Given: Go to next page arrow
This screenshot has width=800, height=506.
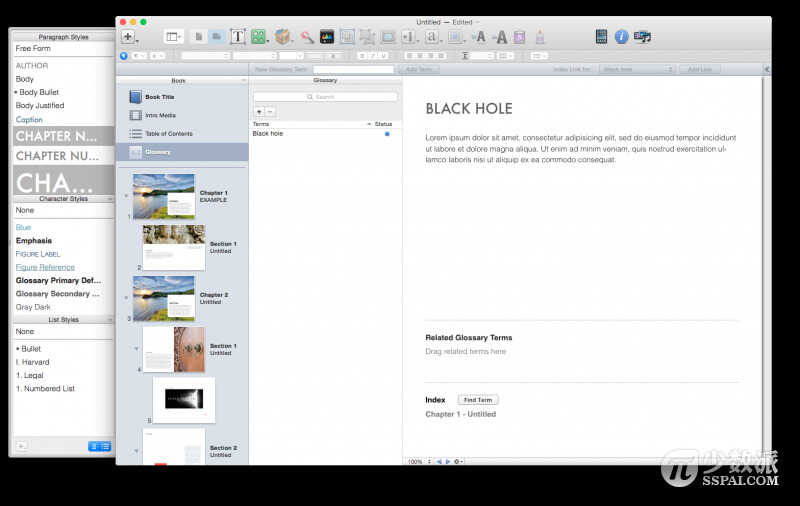Looking at the screenshot, I should [447, 461].
